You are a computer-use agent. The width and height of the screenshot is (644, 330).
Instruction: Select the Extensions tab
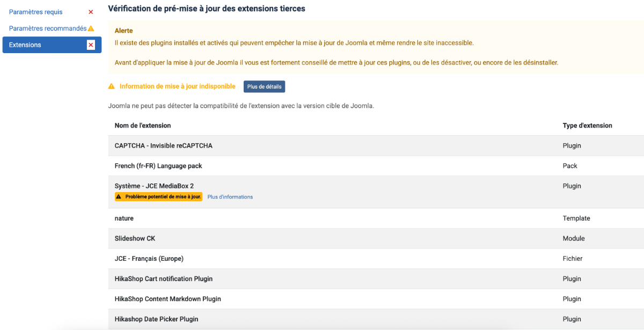pos(25,45)
